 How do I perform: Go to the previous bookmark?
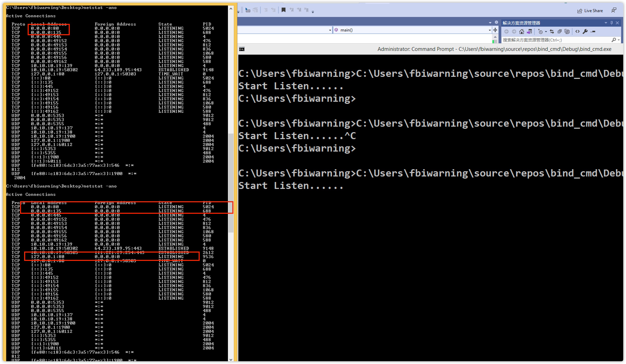[291, 10]
